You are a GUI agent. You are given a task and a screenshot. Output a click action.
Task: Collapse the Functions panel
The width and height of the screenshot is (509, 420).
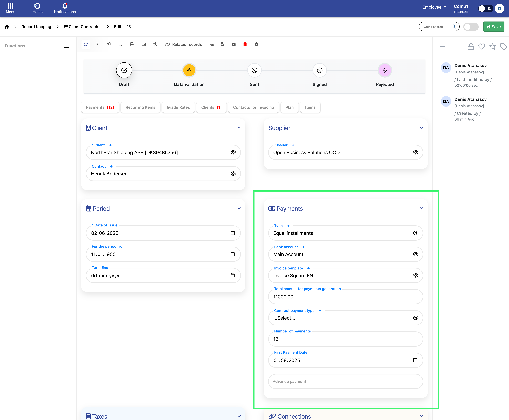tap(66, 47)
